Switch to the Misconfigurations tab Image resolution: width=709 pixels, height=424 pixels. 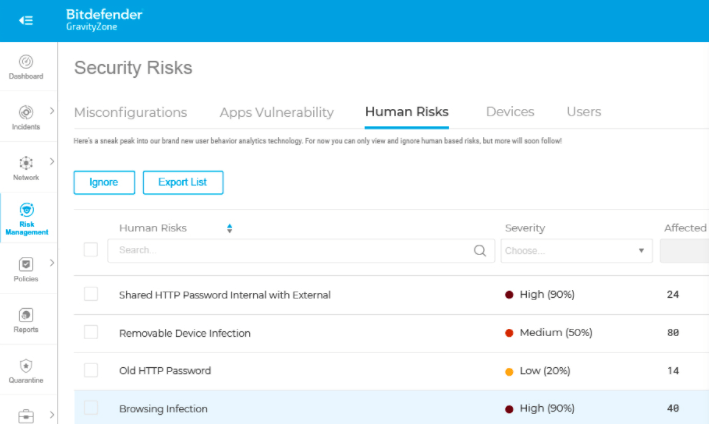click(130, 112)
